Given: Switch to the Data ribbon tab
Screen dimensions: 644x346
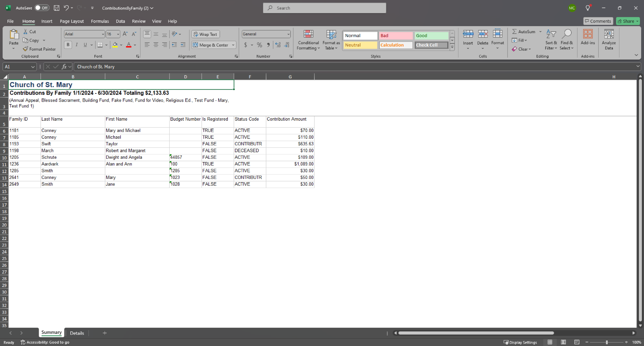Looking at the screenshot, I should tap(120, 21).
